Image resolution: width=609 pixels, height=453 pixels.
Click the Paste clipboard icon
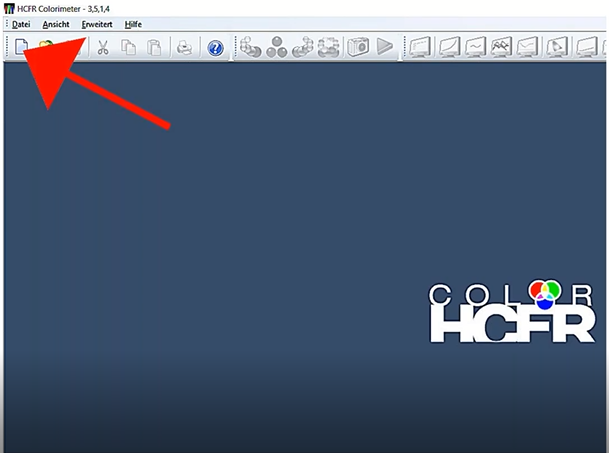(154, 47)
